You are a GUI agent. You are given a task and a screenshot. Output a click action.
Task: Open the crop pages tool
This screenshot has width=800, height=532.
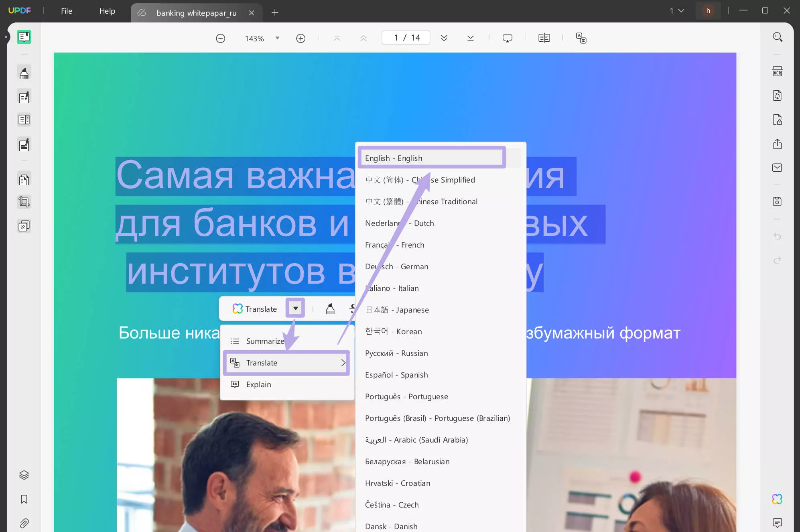click(x=24, y=201)
